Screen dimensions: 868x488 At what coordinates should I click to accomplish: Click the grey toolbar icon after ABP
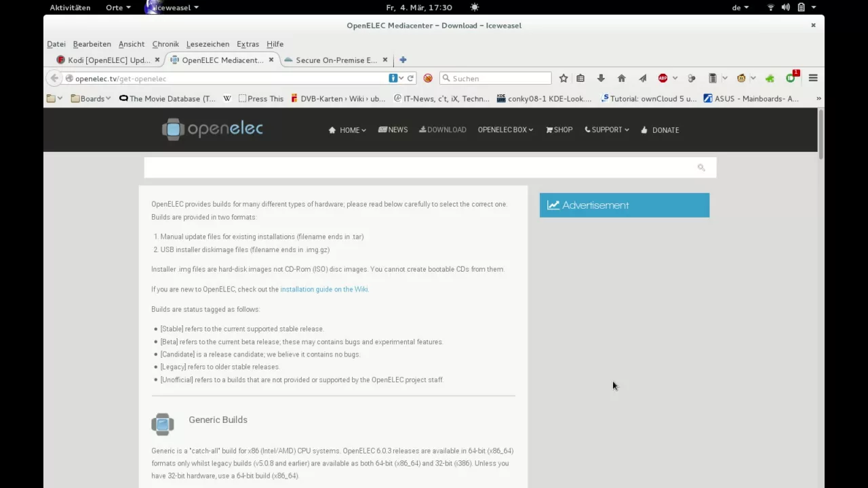pyautogui.click(x=691, y=78)
